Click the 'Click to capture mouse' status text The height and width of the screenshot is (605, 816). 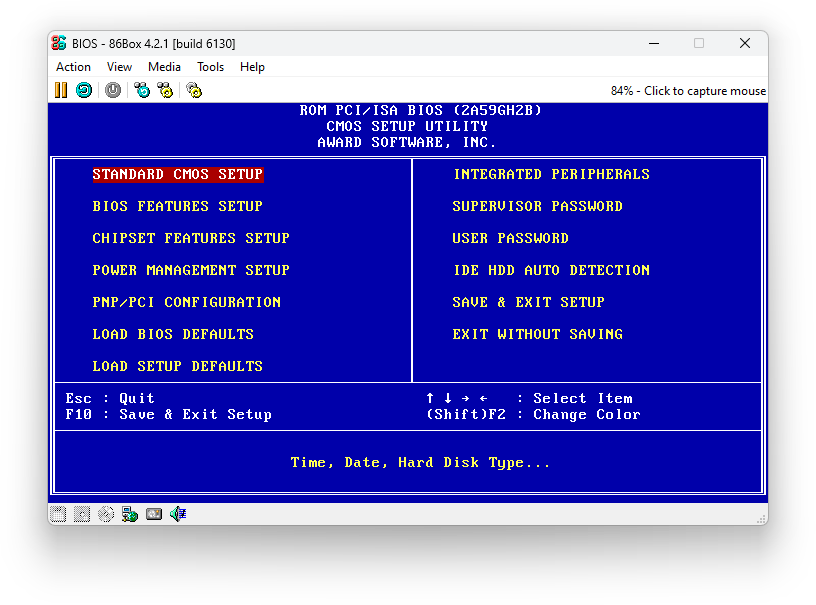pyautogui.click(x=705, y=91)
